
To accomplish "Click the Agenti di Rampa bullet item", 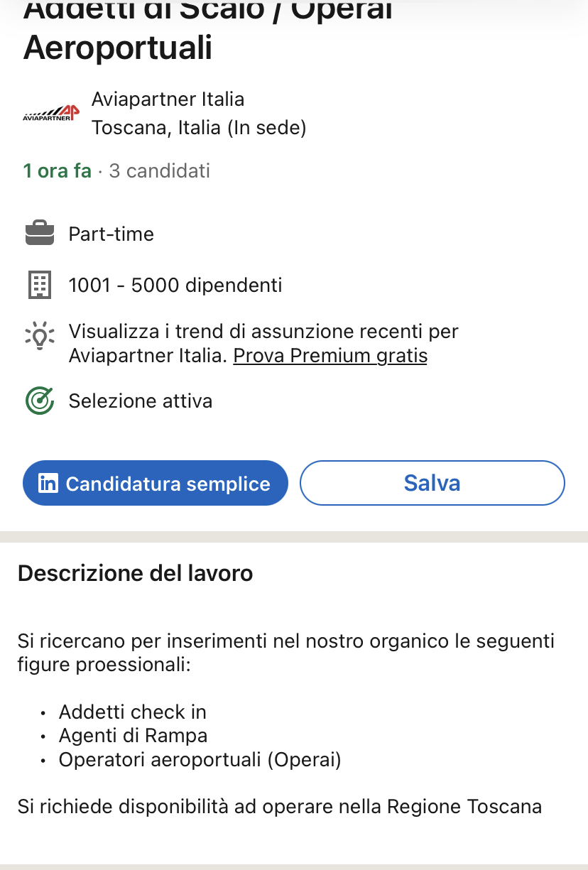I will pyautogui.click(x=133, y=736).
